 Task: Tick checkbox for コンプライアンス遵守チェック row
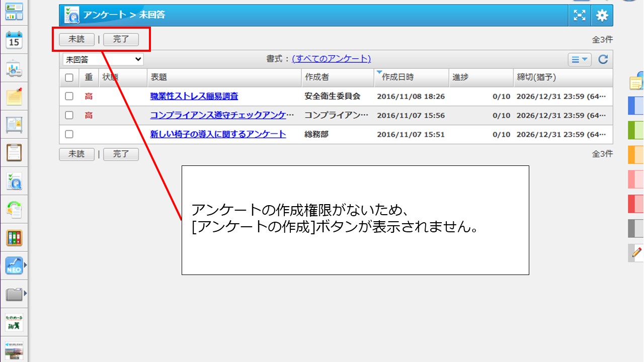(x=69, y=115)
